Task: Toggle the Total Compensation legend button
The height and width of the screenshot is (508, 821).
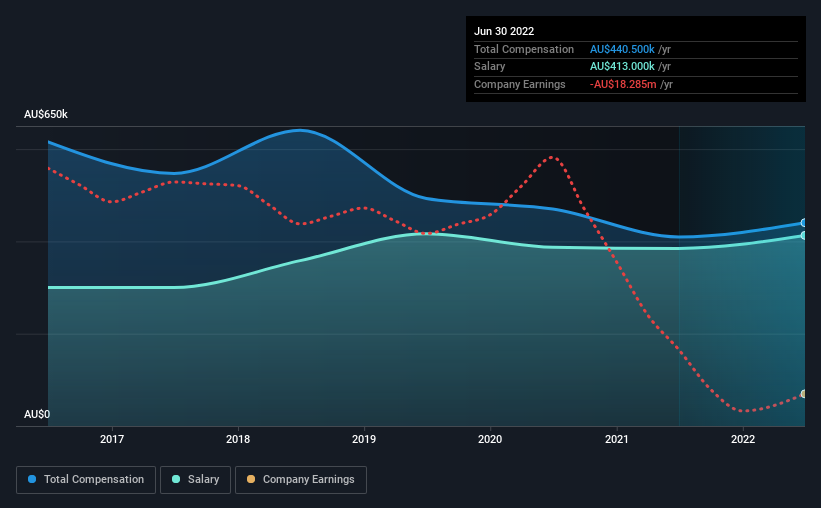Action: point(86,480)
